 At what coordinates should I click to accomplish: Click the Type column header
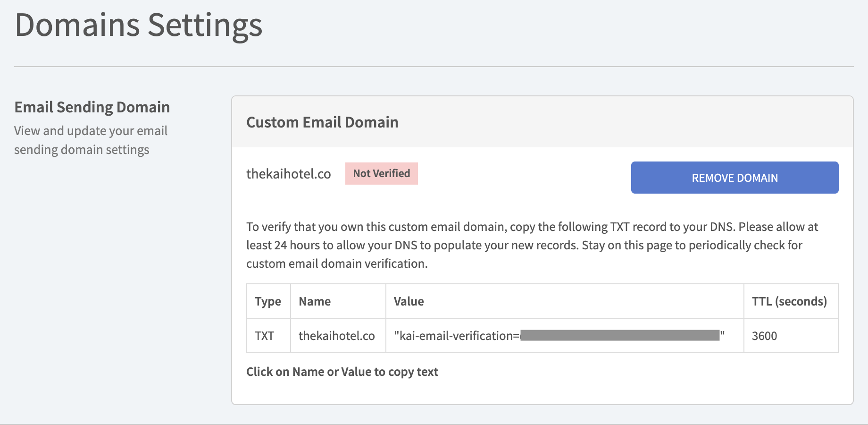[268, 301]
